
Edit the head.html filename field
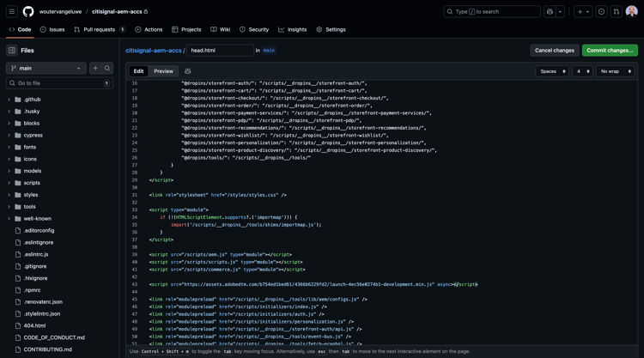click(220, 51)
